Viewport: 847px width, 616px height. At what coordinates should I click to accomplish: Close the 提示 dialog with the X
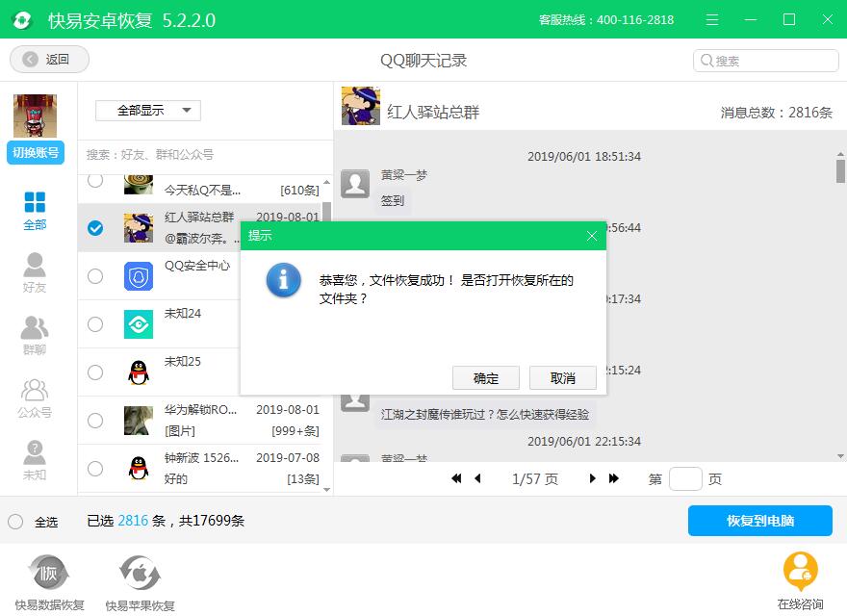592,236
